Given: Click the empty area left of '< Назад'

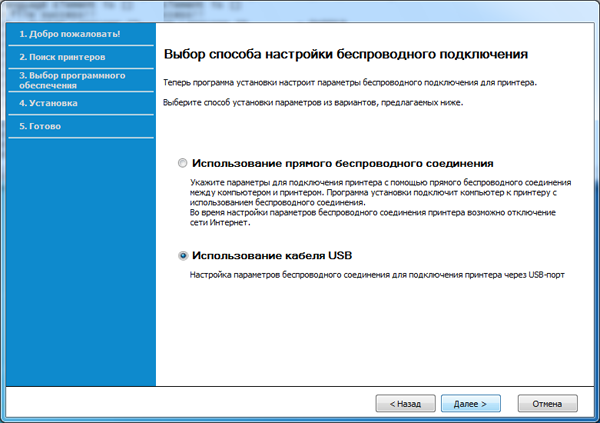Looking at the screenshot, I should (x=260, y=404).
